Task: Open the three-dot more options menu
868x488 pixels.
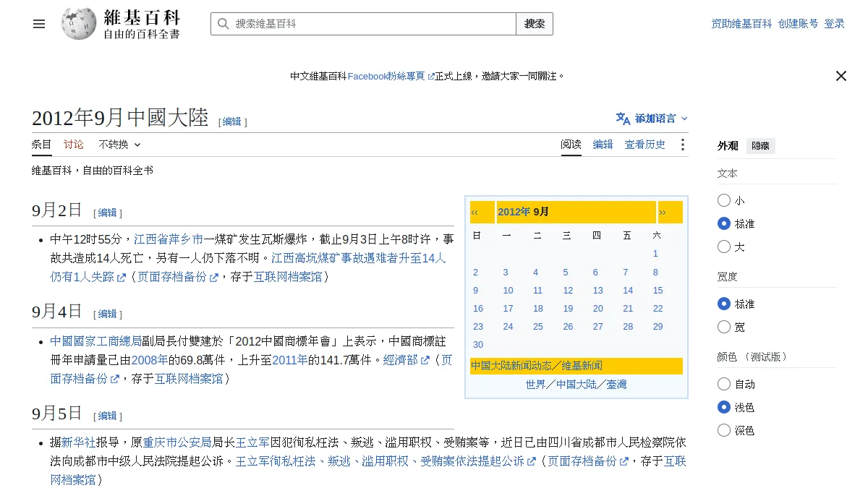Action: point(682,145)
